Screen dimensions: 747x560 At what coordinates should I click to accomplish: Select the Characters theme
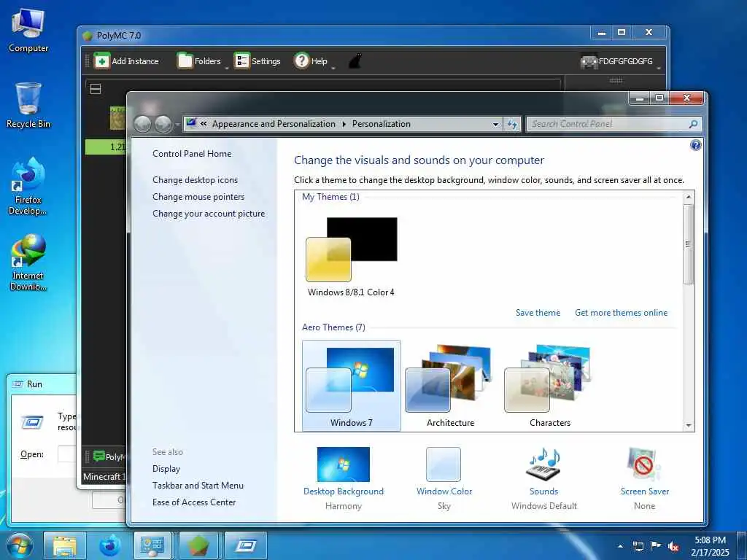(549, 386)
